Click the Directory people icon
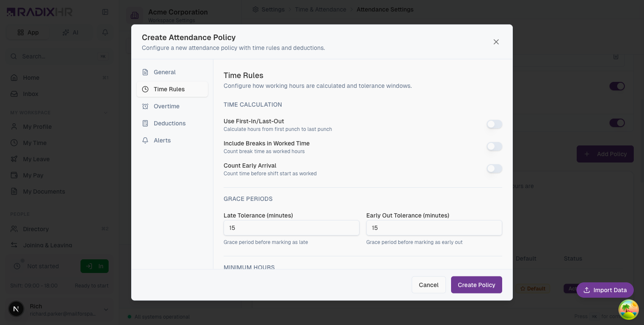The width and height of the screenshot is (644, 325). [x=14, y=229]
